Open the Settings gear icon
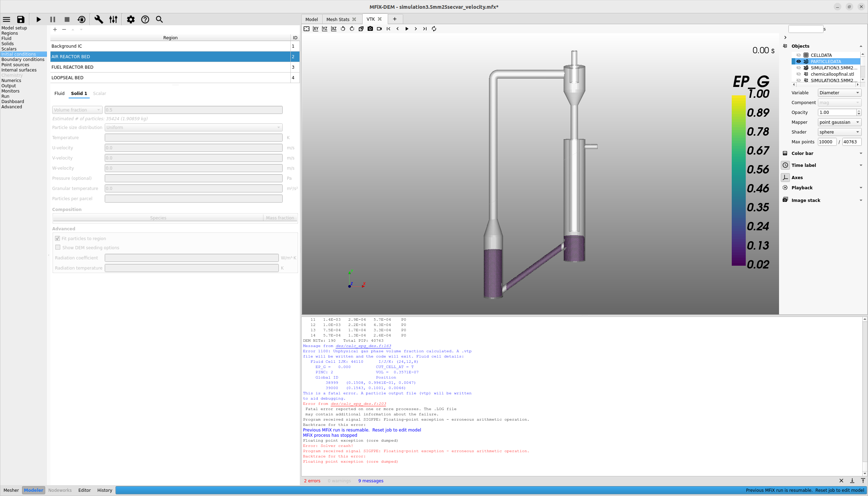The width and height of the screenshot is (868, 496). [131, 20]
